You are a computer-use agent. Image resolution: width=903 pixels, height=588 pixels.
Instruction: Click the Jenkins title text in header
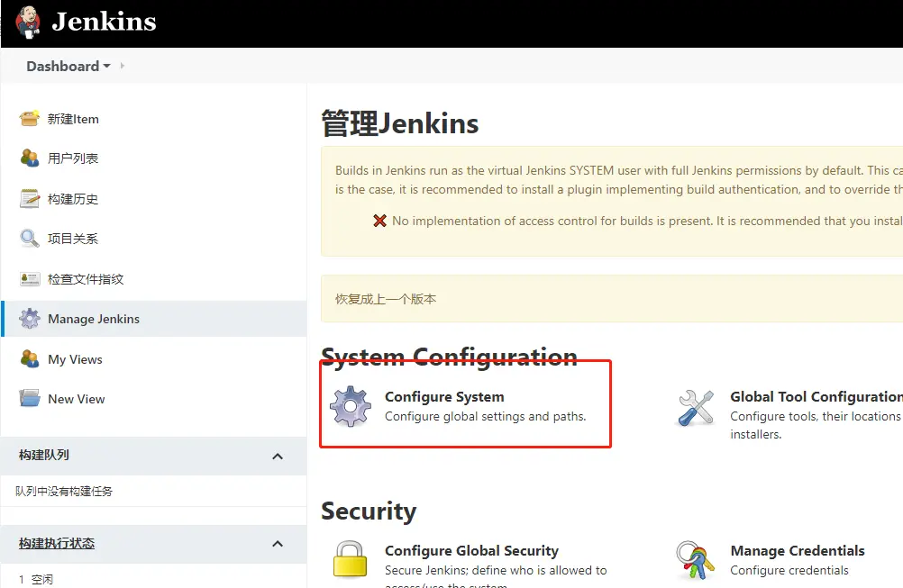(104, 22)
